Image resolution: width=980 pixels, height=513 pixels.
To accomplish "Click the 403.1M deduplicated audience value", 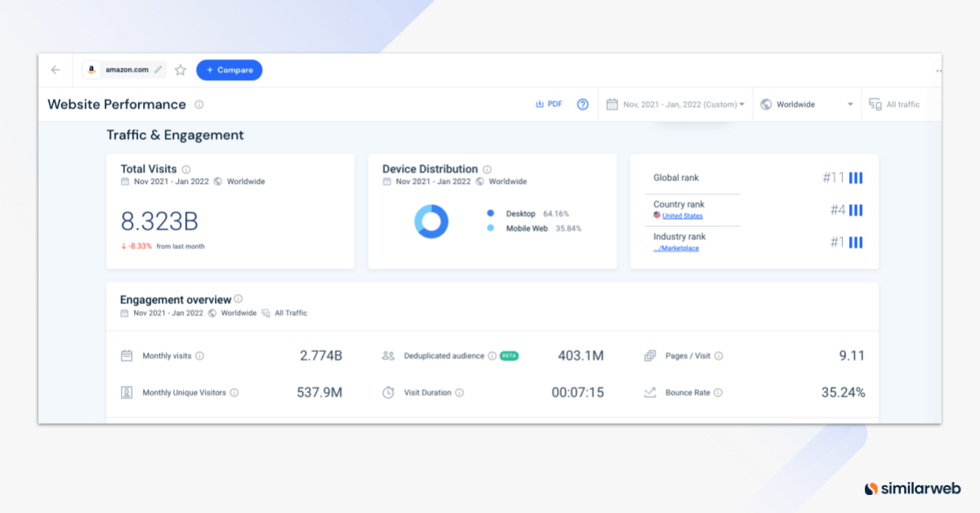I will click(581, 356).
